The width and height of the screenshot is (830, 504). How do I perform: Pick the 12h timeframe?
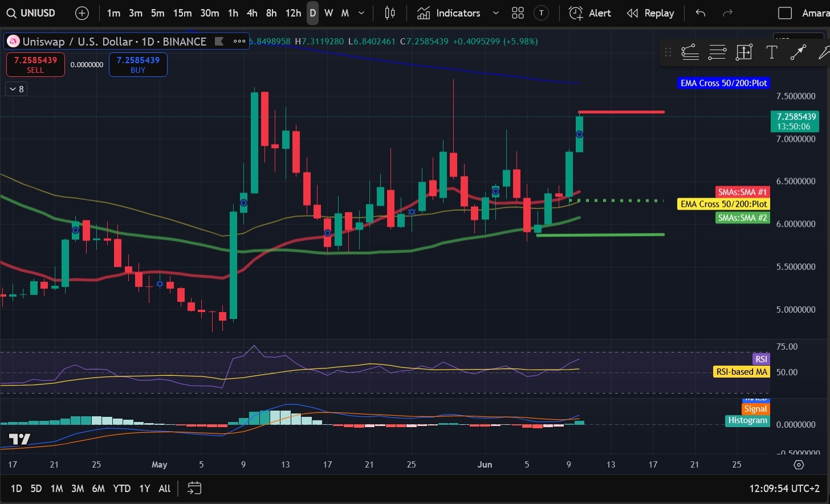pyautogui.click(x=293, y=13)
